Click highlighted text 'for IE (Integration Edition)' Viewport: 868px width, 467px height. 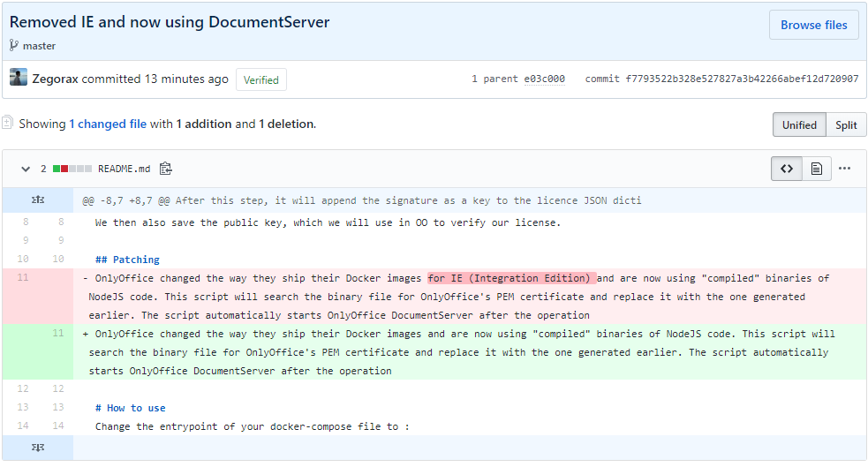(511, 278)
